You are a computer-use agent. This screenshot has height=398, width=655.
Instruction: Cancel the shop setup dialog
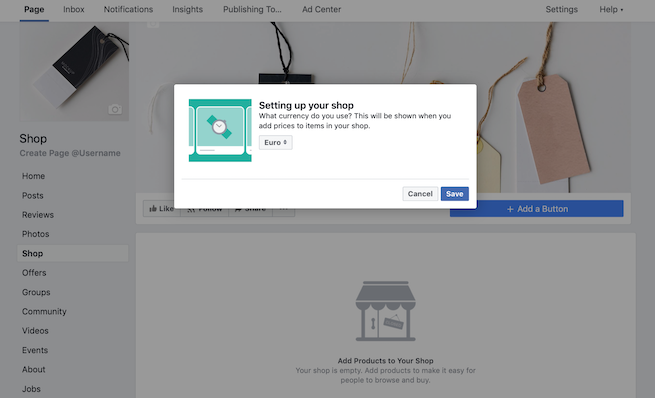coord(420,194)
